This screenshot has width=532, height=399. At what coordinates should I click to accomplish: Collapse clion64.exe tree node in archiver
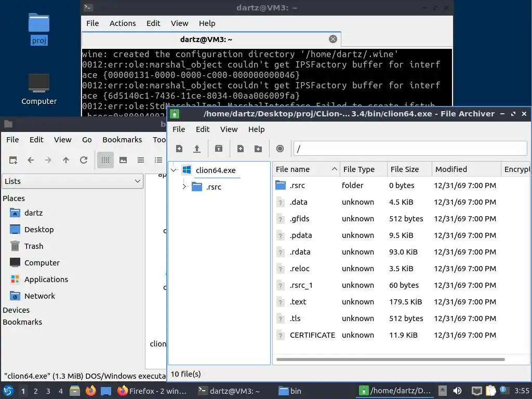[174, 170]
